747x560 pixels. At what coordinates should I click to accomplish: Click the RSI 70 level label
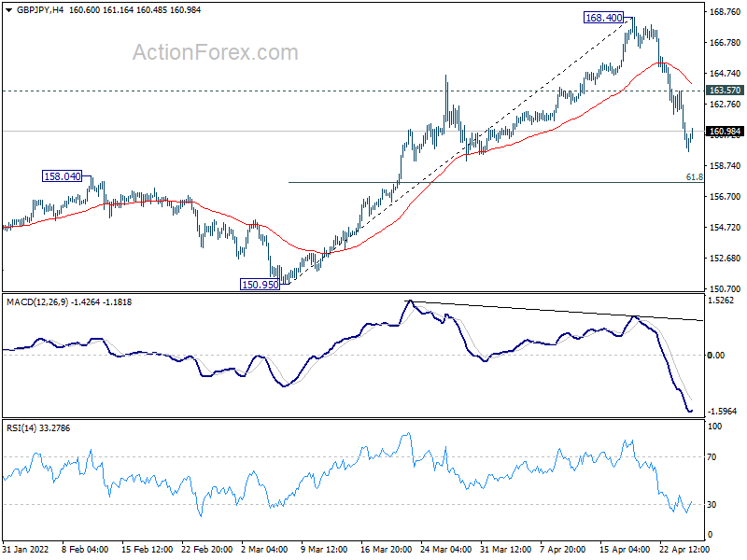712,457
